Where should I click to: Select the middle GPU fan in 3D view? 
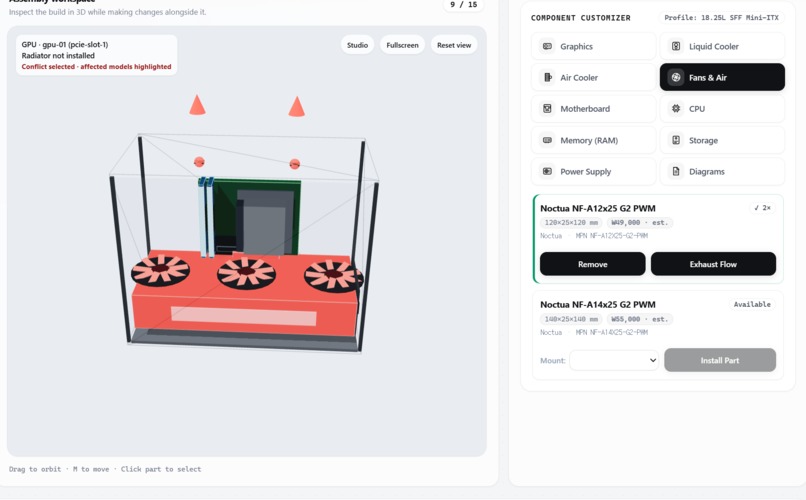(x=246, y=272)
